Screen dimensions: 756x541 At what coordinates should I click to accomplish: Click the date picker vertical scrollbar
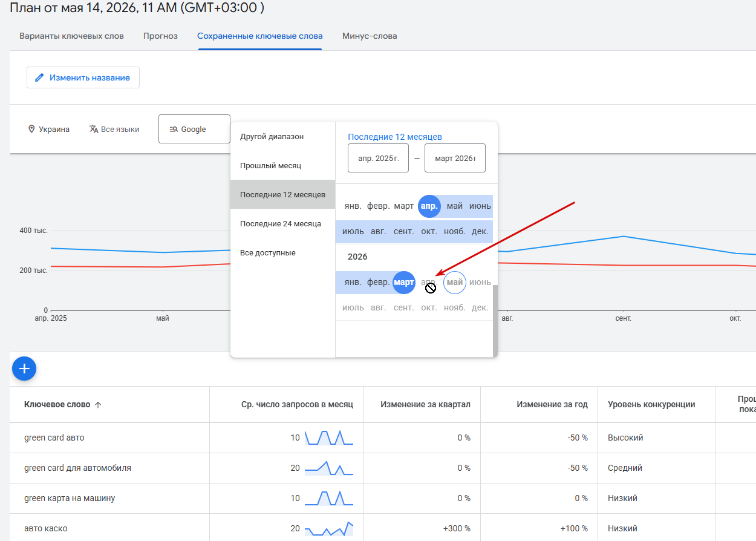[x=495, y=320]
